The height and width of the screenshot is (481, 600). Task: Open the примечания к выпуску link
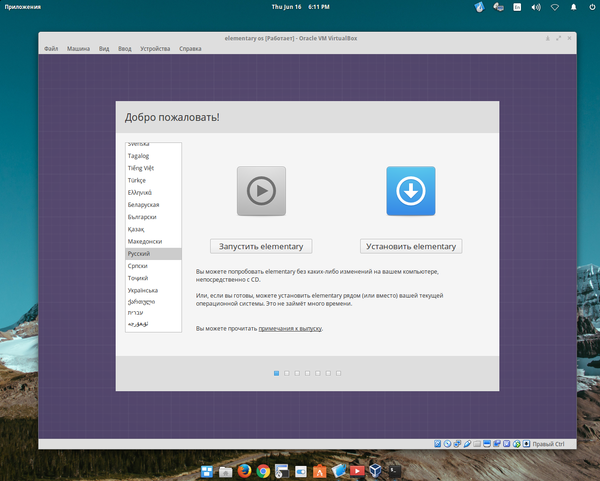point(290,328)
